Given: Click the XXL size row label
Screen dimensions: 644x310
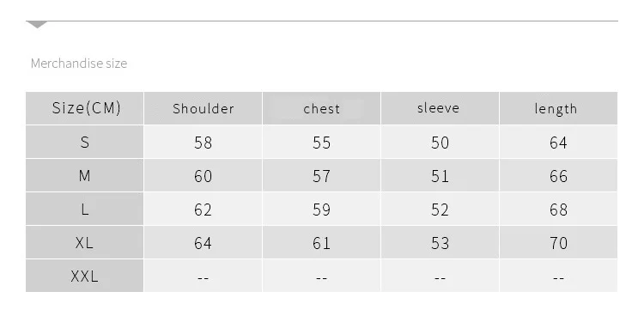Looking at the screenshot, I should point(85,277).
